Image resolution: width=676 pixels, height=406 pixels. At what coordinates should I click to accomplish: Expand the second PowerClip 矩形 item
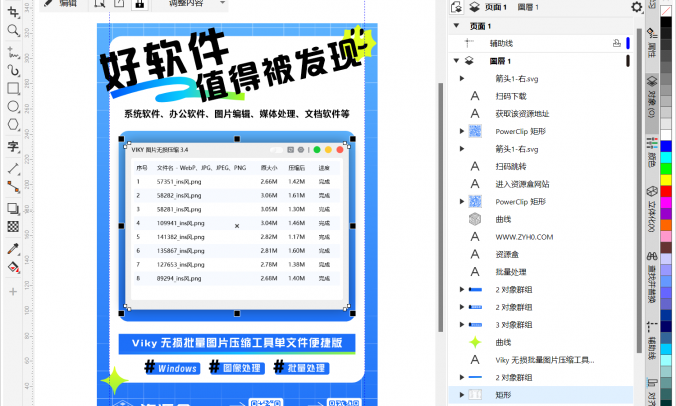462,201
